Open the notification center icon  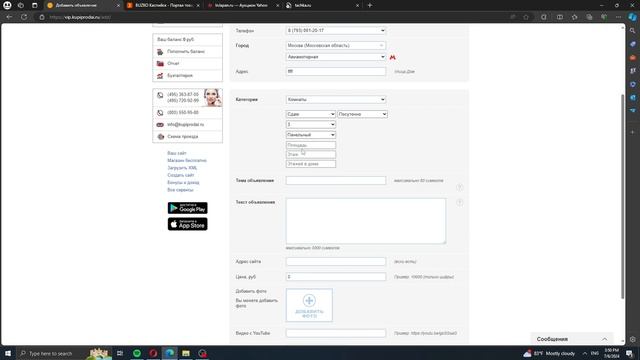click(629, 353)
